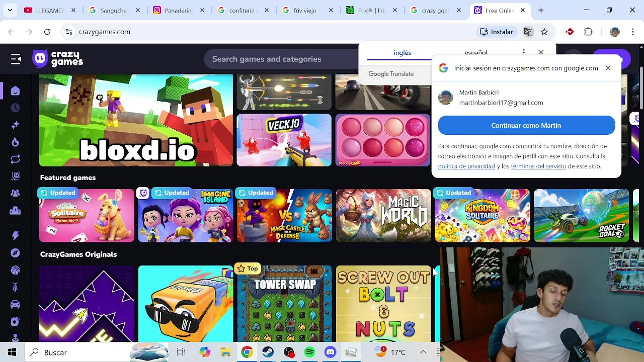Open the Chrome profile avatar

click(614, 32)
